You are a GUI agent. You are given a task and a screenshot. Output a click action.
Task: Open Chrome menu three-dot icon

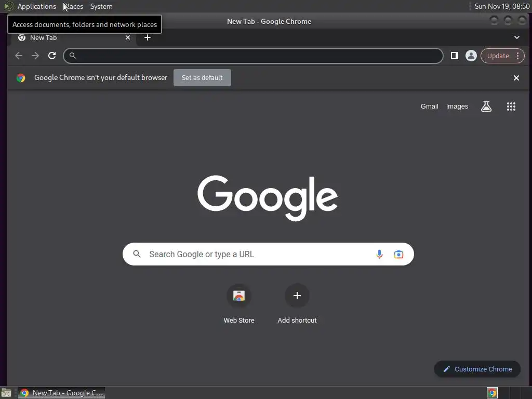point(517,56)
